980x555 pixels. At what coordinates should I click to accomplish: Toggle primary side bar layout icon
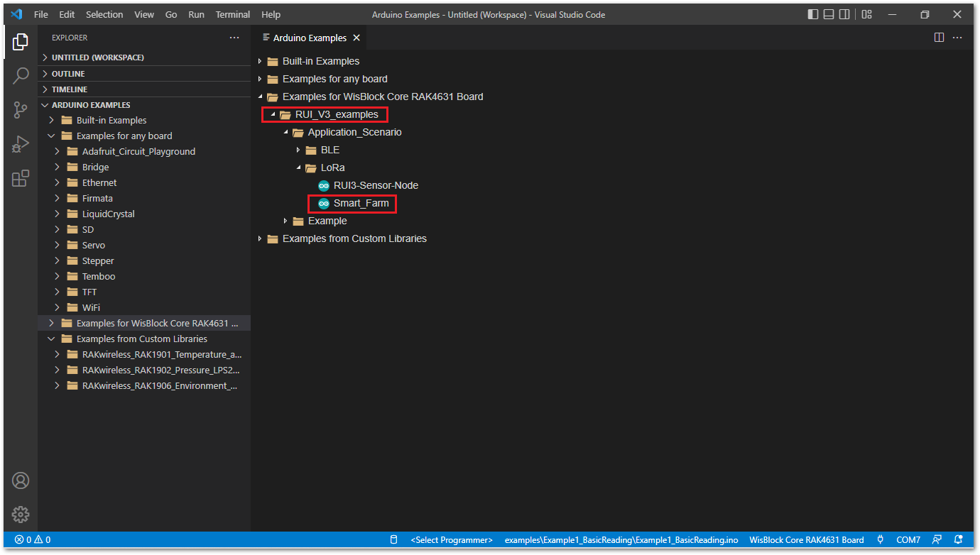tap(813, 14)
